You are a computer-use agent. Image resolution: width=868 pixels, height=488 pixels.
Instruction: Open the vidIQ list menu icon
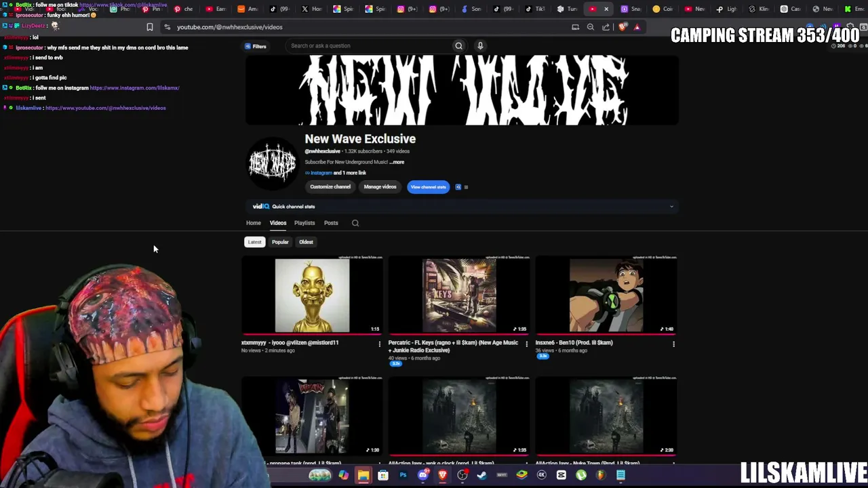(x=466, y=187)
